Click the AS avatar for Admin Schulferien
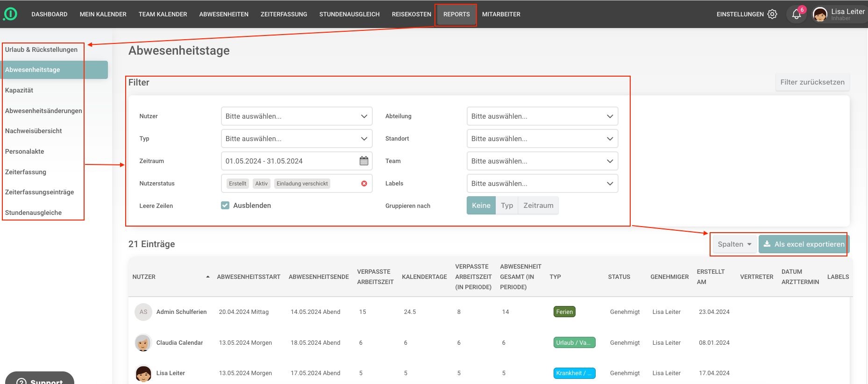Viewport: 868px width, 384px height. (x=143, y=312)
